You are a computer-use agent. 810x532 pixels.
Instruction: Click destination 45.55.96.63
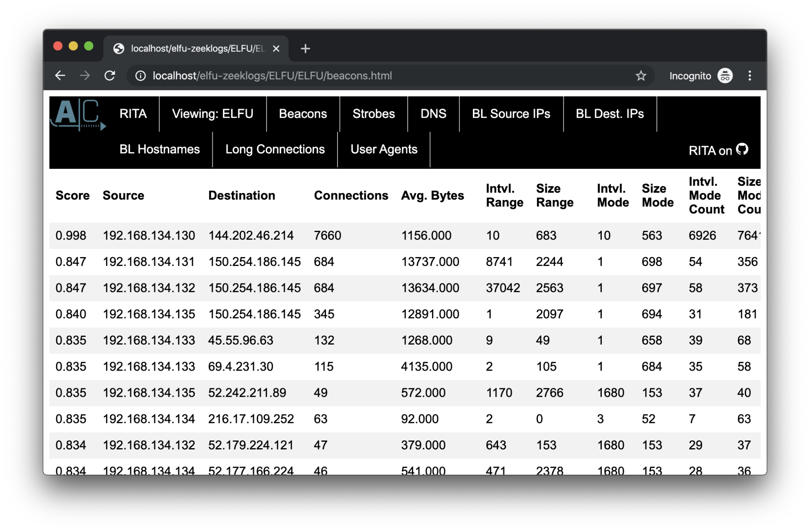(x=241, y=340)
